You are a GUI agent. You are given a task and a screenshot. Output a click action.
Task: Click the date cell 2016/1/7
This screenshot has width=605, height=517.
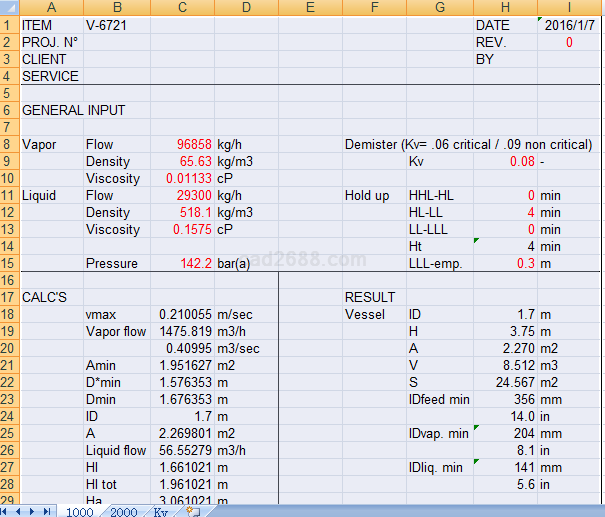(x=570, y=25)
